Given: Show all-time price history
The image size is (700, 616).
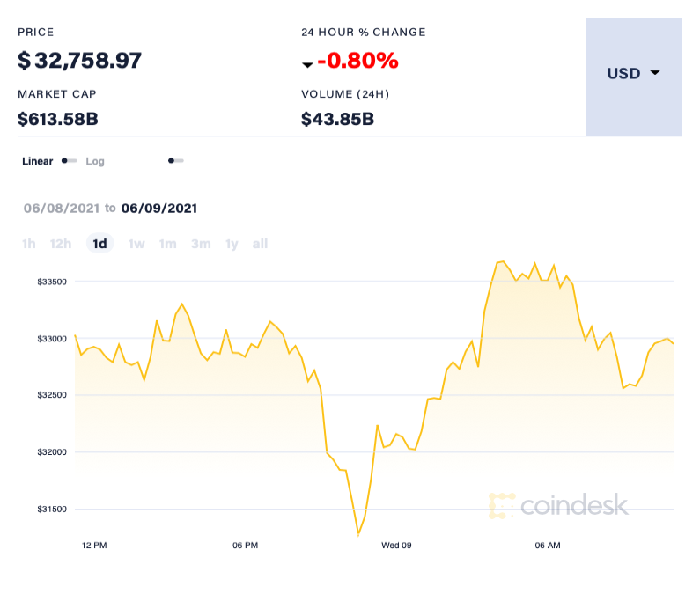Looking at the screenshot, I should pos(260,244).
